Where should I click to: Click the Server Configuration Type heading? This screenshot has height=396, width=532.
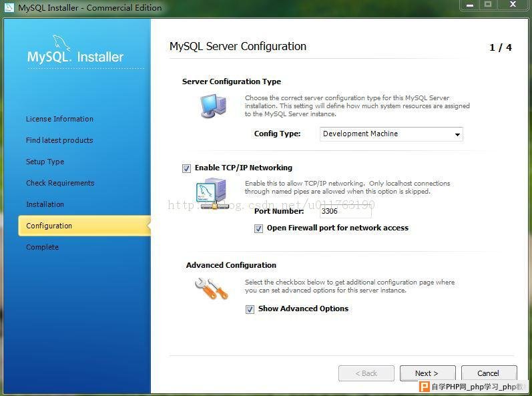[232, 81]
